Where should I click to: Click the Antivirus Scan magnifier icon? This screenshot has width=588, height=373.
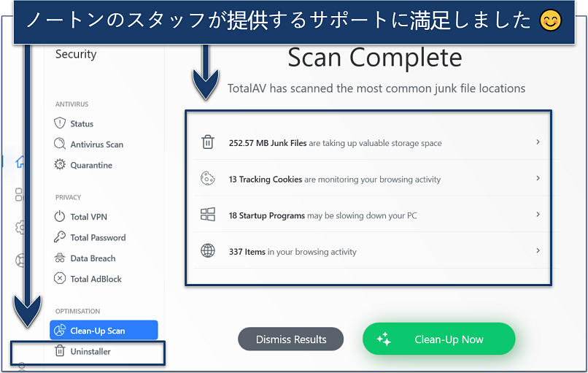click(x=60, y=144)
